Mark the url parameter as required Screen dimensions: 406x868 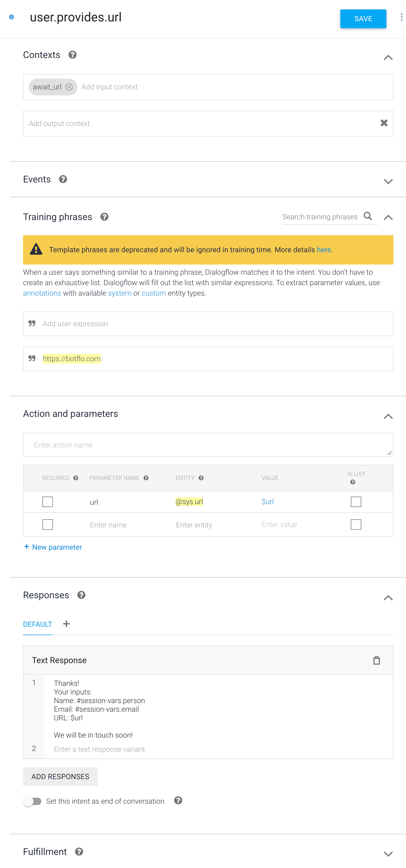click(48, 501)
